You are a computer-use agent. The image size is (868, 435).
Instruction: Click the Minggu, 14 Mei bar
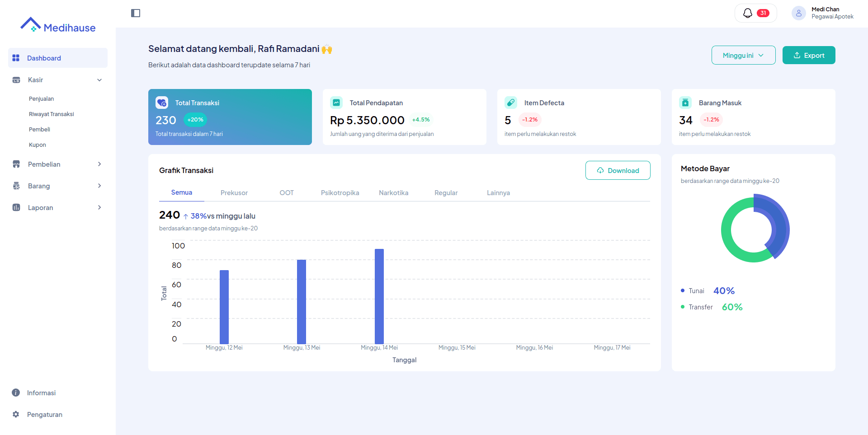pyautogui.click(x=379, y=296)
